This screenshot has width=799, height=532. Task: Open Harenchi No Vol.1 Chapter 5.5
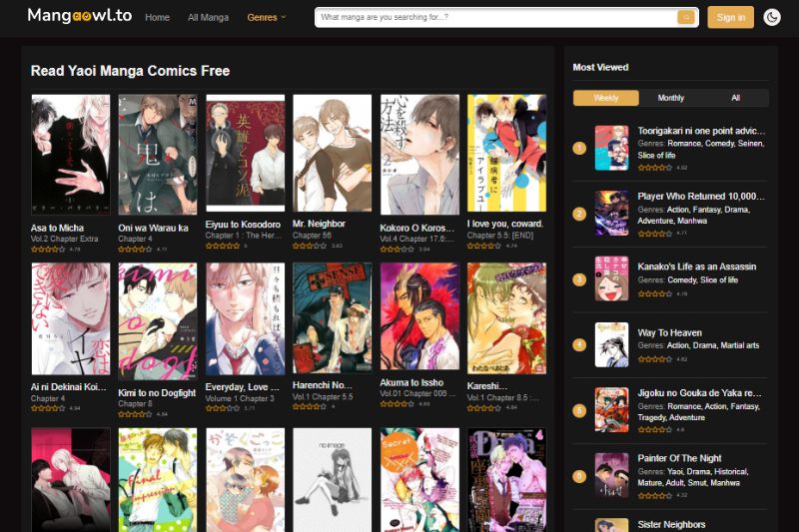click(323, 397)
